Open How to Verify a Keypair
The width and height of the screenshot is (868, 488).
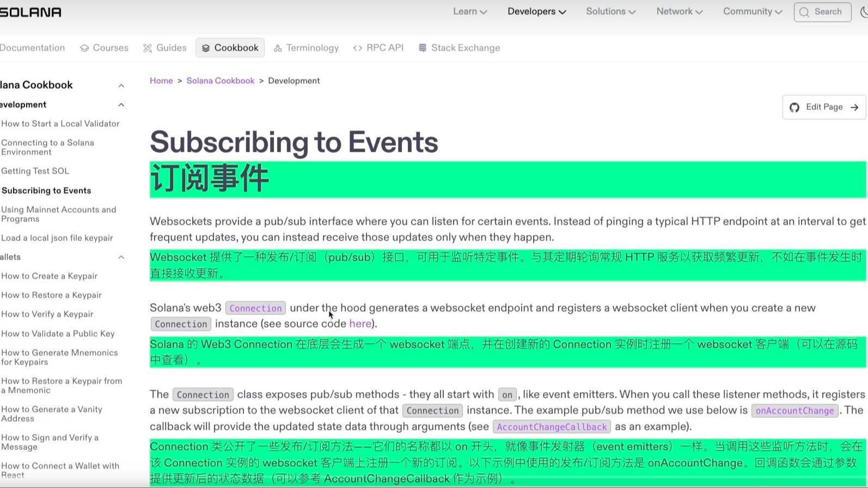[47, 314]
